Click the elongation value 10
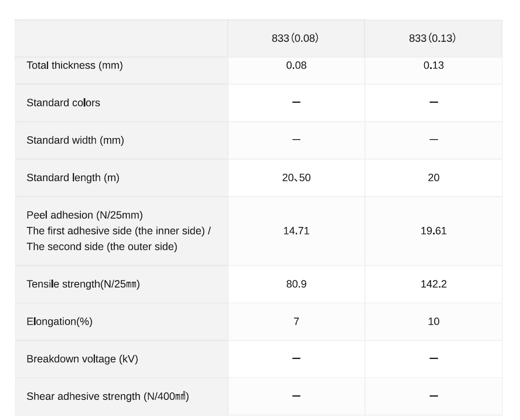 433,321
